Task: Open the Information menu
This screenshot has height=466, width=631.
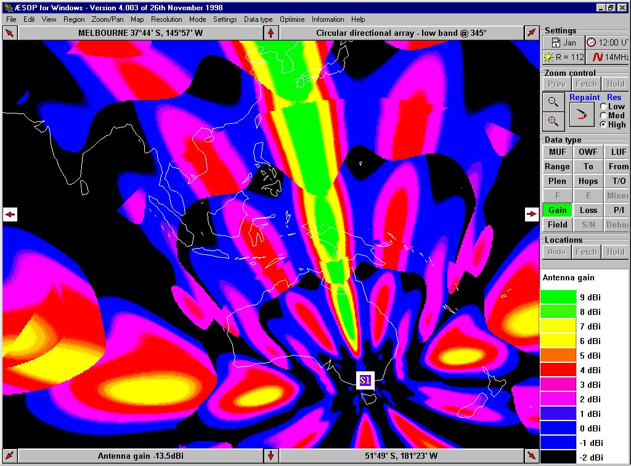Action: 328,19
